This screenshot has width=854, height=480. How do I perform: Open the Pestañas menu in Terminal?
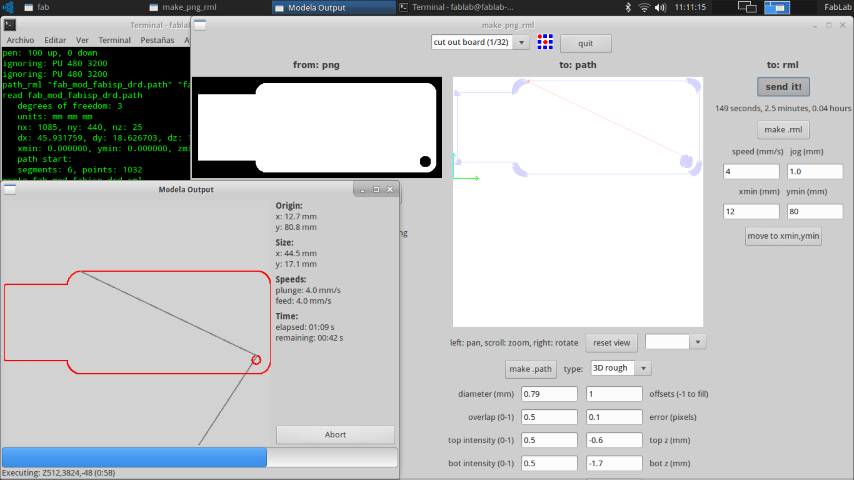pos(157,40)
